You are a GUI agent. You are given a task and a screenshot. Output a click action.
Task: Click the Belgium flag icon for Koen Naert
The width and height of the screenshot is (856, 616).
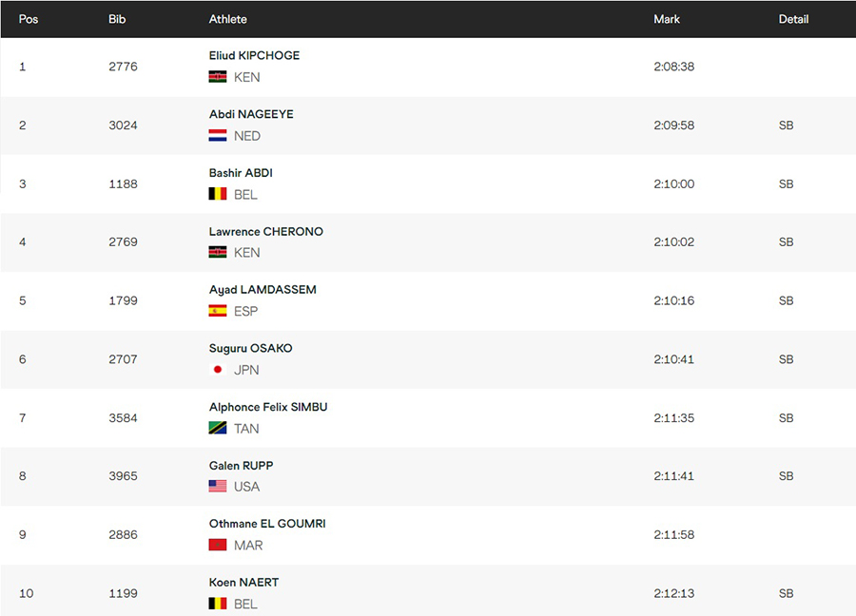[217, 604]
